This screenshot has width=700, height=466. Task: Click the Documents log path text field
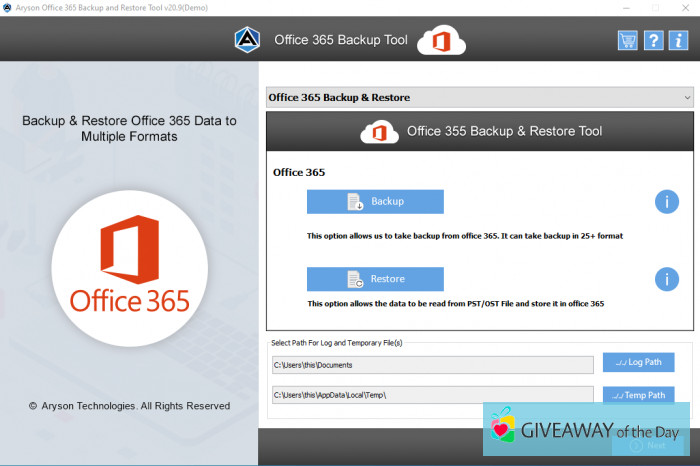pos(432,365)
